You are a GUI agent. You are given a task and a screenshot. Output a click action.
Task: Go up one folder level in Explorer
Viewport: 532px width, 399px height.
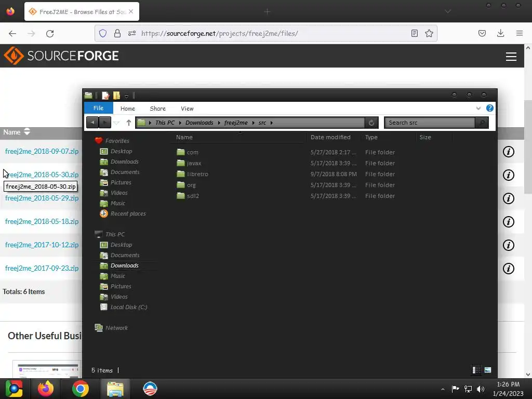pyautogui.click(x=129, y=123)
